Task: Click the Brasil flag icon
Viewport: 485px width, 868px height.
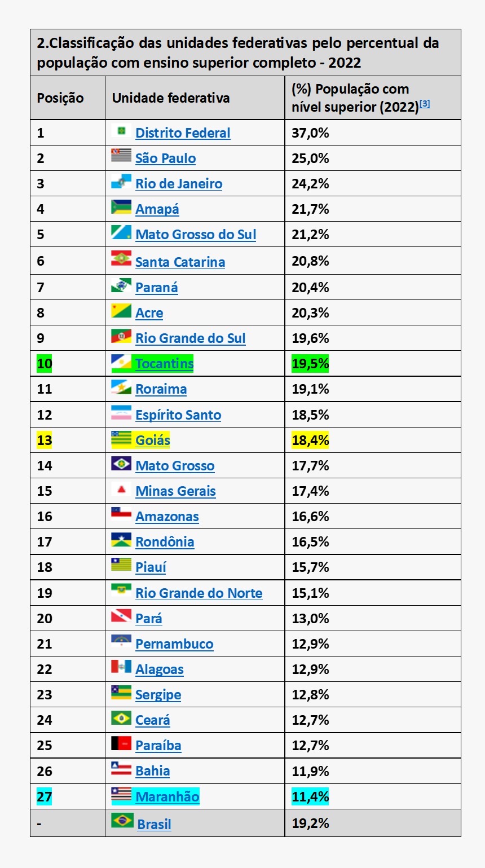Action: (x=122, y=821)
